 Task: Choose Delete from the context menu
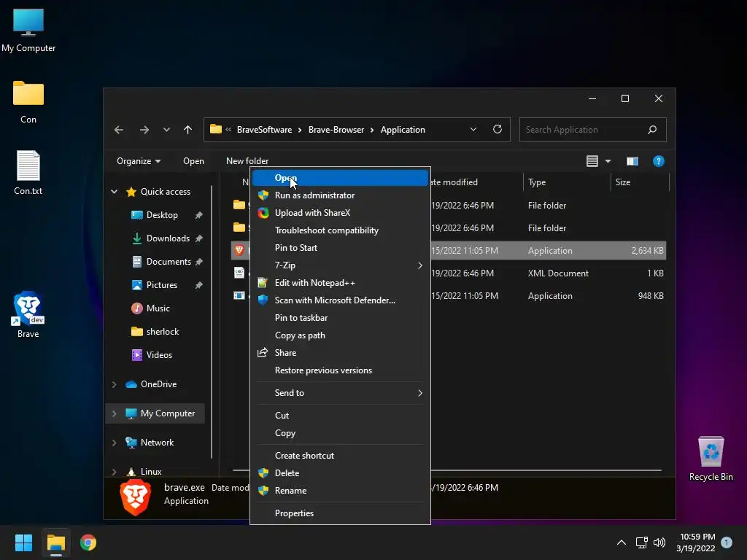pyautogui.click(x=340, y=473)
